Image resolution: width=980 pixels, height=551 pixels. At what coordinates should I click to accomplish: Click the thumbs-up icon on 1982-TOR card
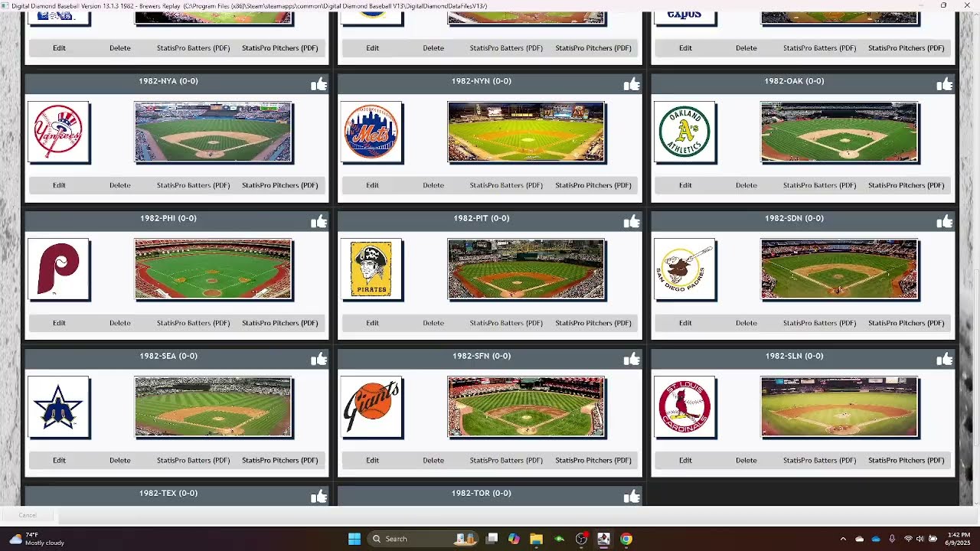[x=632, y=497]
